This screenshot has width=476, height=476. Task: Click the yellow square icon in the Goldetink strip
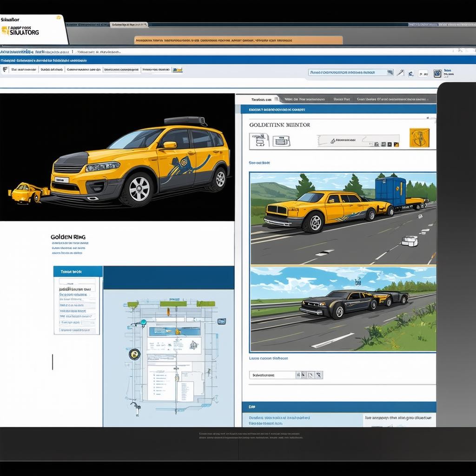tap(396, 145)
